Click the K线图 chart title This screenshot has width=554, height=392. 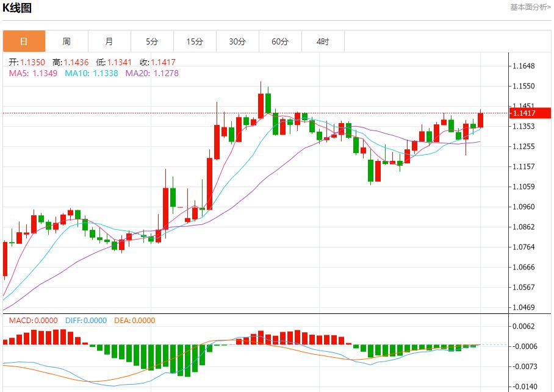click(17, 8)
